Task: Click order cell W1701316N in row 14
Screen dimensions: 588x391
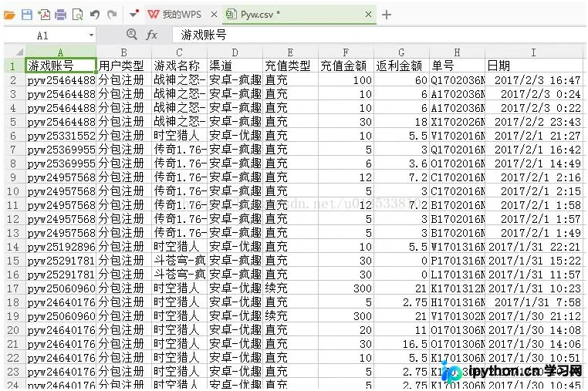Action: (457, 247)
